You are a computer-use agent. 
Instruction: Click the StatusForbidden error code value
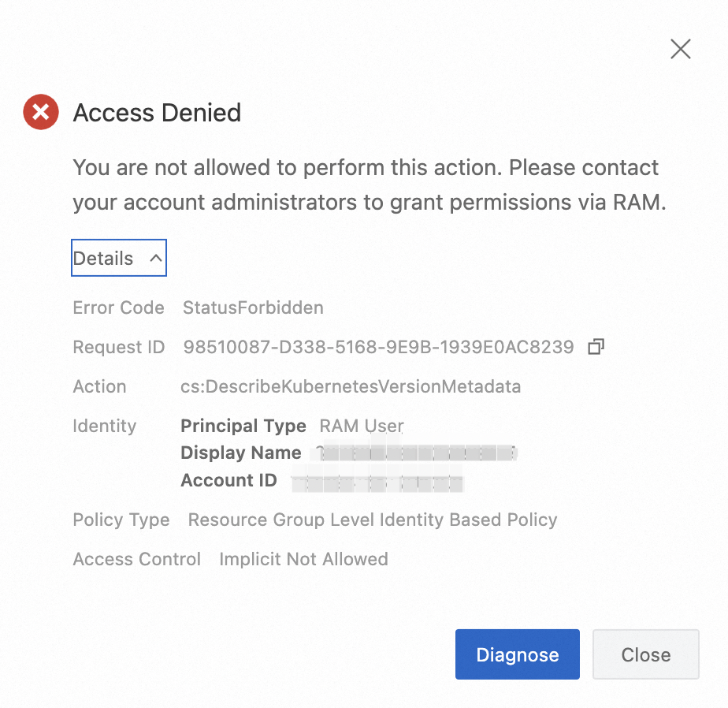[253, 307]
